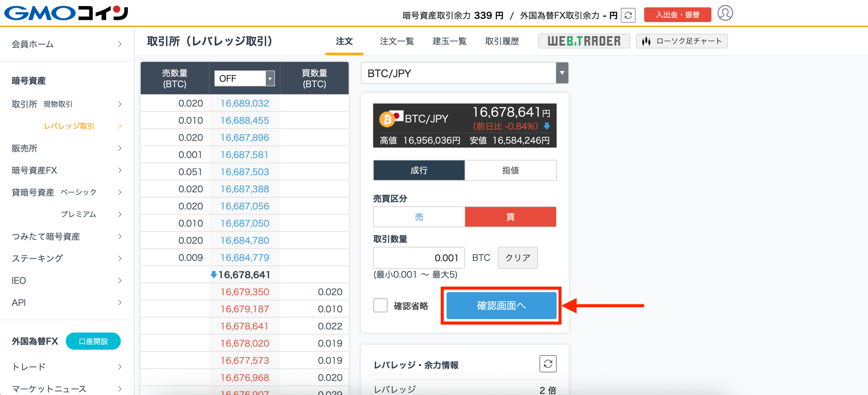
Task: Click the GMO Coin logo
Action: (66, 14)
